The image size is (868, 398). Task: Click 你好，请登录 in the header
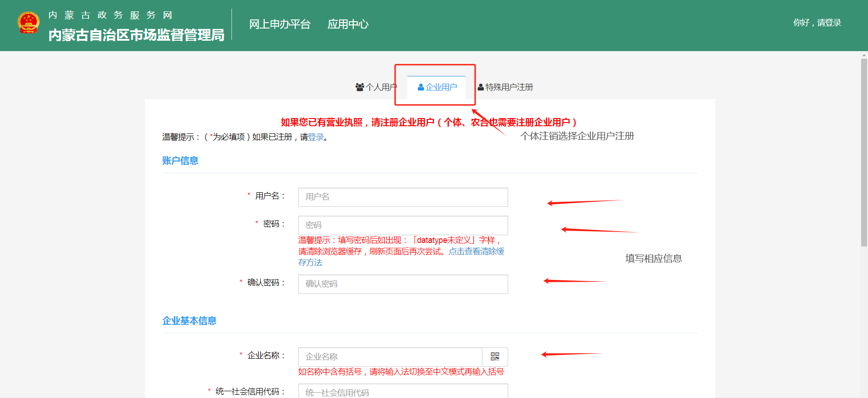816,23
